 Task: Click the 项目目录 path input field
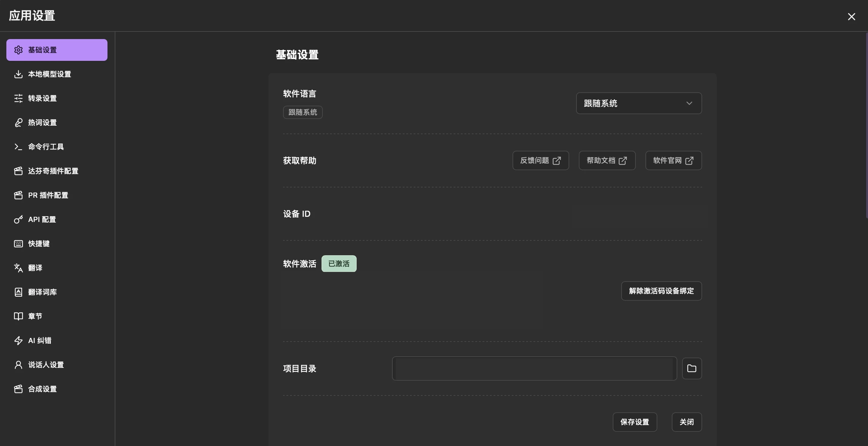tap(534, 368)
